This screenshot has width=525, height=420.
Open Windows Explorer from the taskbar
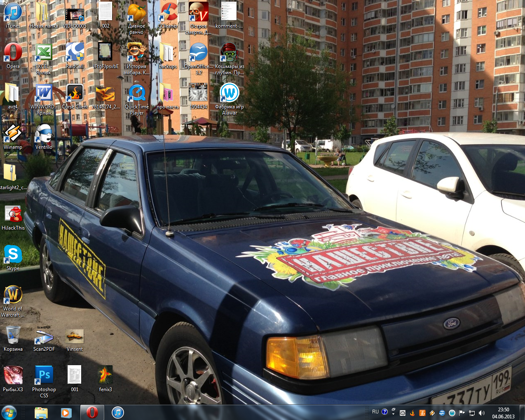coord(41,412)
